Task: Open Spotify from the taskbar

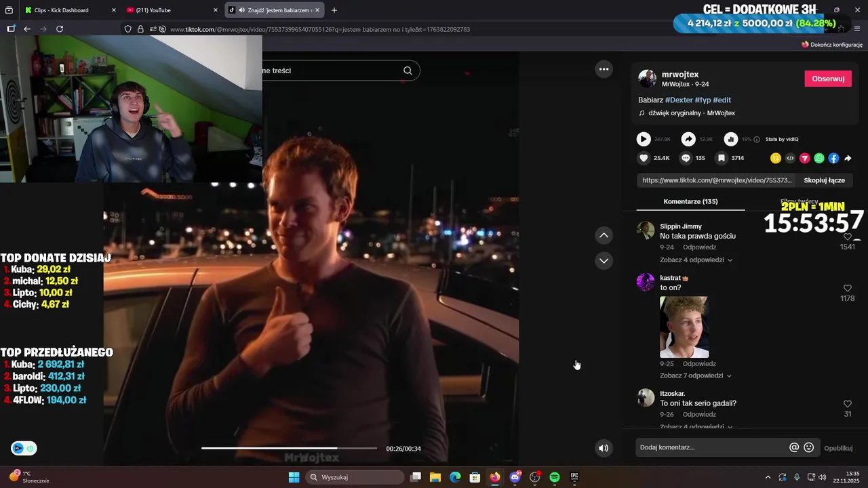Action: pyautogui.click(x=554, y=477)
